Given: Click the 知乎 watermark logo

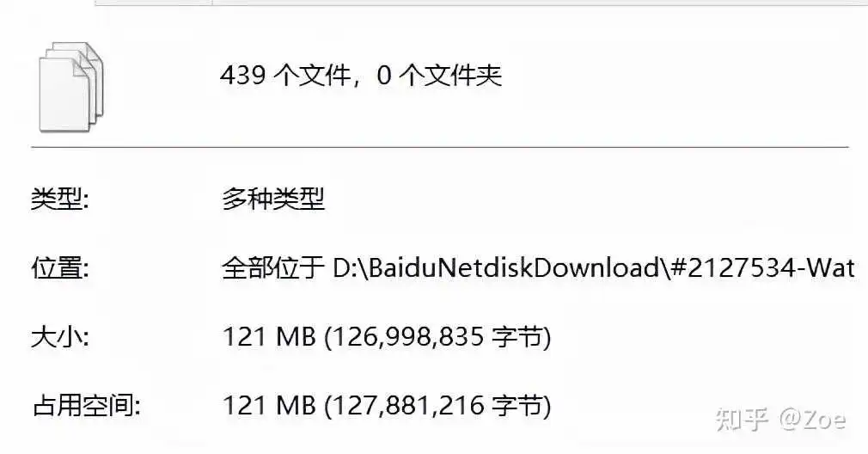Looking at the screenshot, I should click(x=742, y=420).
